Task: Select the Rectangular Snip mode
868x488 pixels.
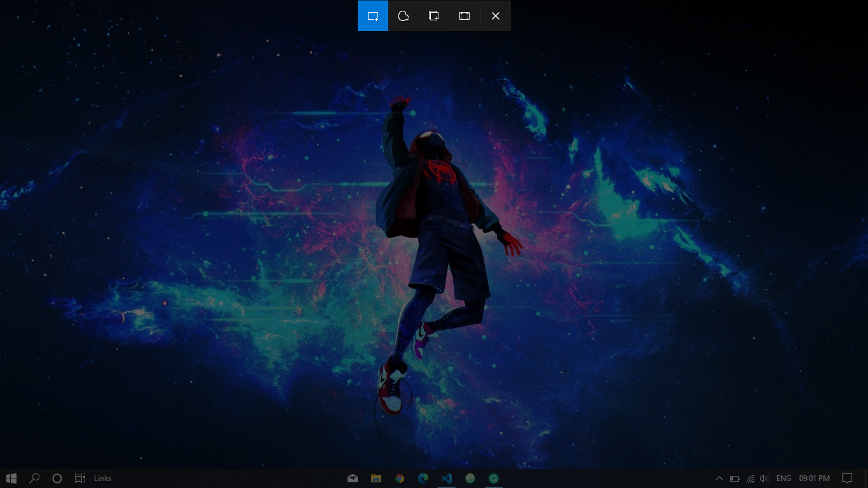Action: 373,16
